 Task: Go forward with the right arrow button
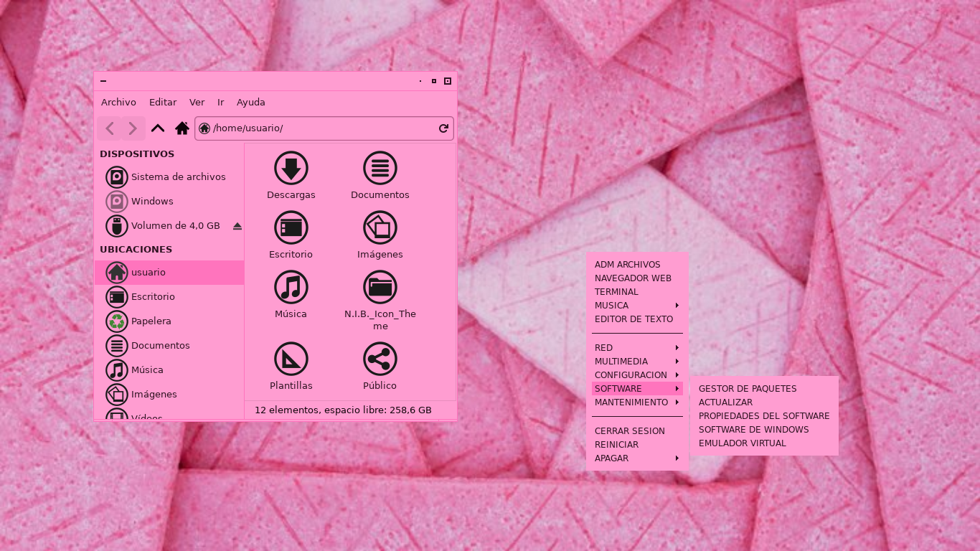tap(133, 128)
